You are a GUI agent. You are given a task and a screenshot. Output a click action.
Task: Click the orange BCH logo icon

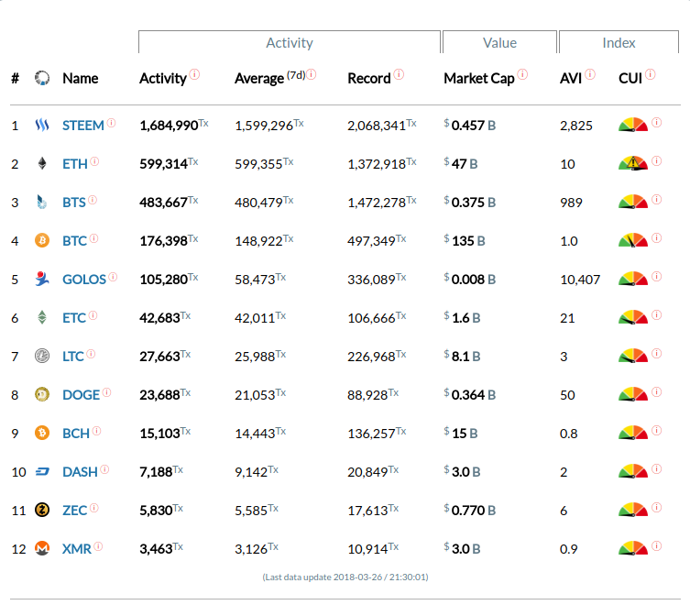[42, 433]
